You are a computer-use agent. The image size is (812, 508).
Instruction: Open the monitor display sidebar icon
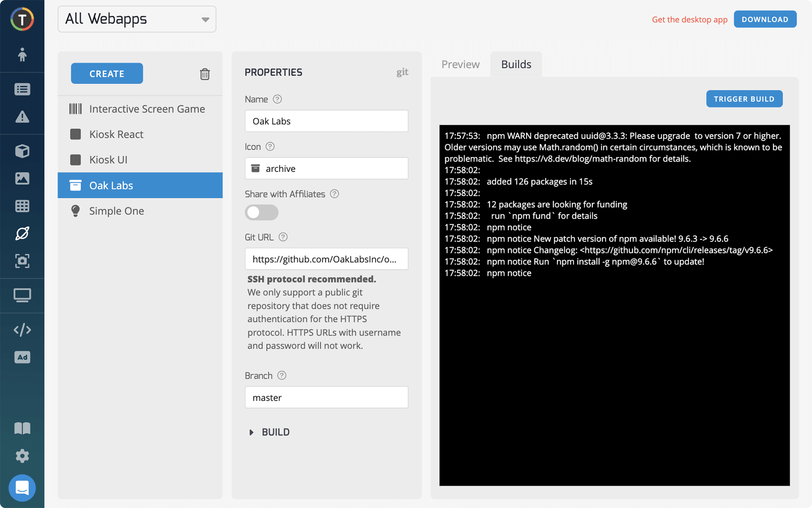point(22,295)
